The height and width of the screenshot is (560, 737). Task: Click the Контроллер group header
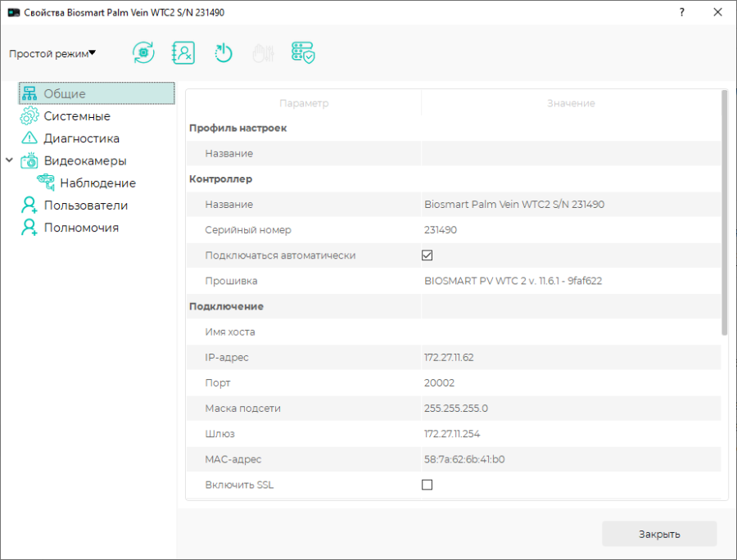point(220,179)
